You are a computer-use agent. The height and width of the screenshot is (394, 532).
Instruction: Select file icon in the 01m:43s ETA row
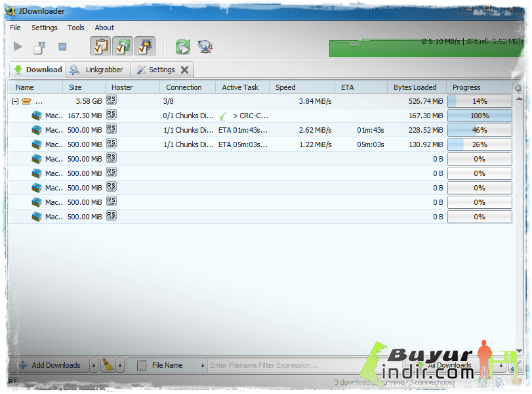(x=37, y=130)
